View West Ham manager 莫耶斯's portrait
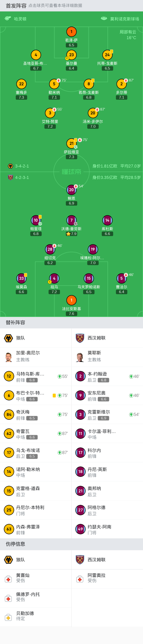 [x=80, y=357]
